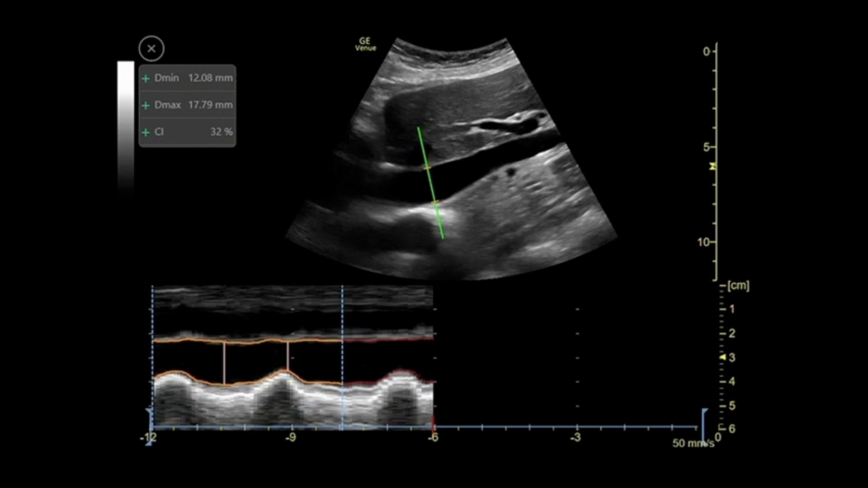This screenshot has height=488, width=868.
Task: Close the IVC measurement panel
Action: pyautogui.click(x=151, y=48)
